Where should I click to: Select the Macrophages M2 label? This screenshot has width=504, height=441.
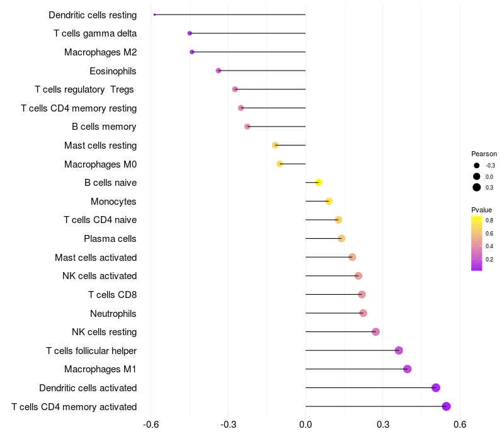101,52
